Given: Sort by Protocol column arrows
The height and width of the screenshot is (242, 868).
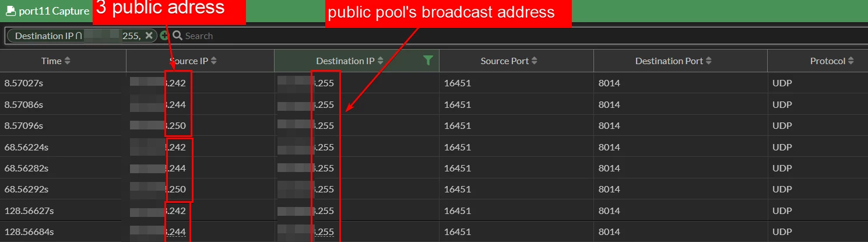Looking at the screenshot, I should tap(851, 61).
